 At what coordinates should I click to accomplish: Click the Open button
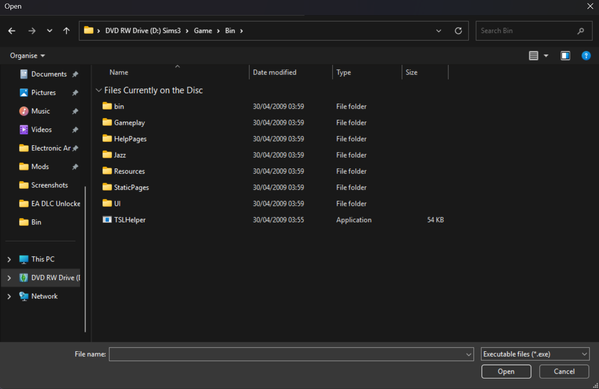[x=506, y=371]
